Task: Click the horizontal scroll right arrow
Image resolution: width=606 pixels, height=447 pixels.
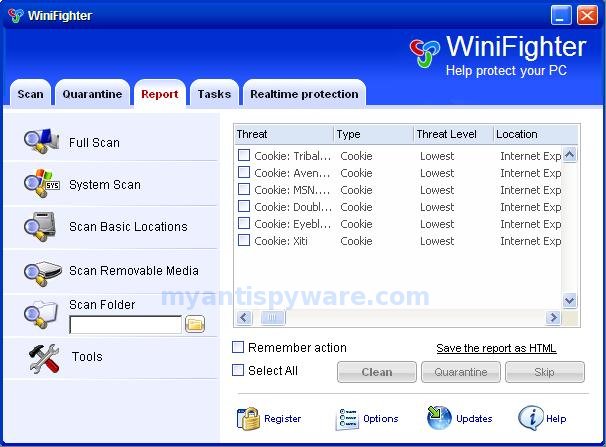Action: 553,318
